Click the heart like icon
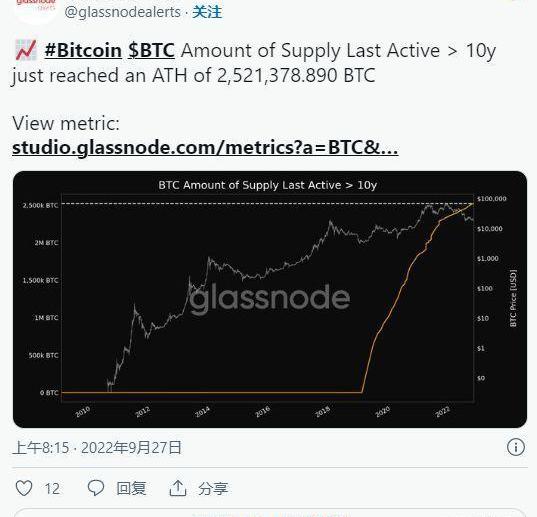The width and height of the screenshot is (537, 517). (24, 488)
